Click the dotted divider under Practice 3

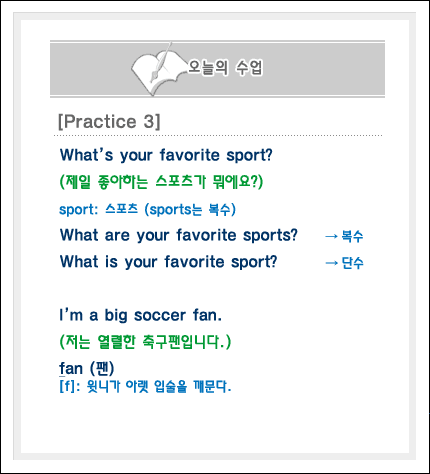pos(218,136)
